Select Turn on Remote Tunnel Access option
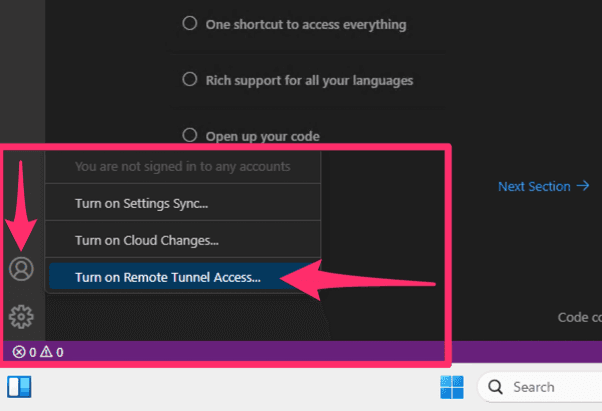Viewport: 602px width, 411px height. tap(167, 277)
